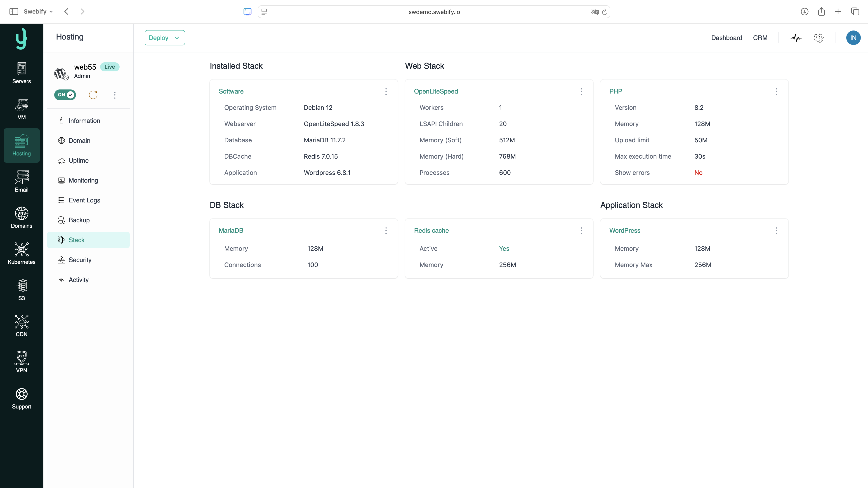Open the Security menu item

[x=88, y=260]
